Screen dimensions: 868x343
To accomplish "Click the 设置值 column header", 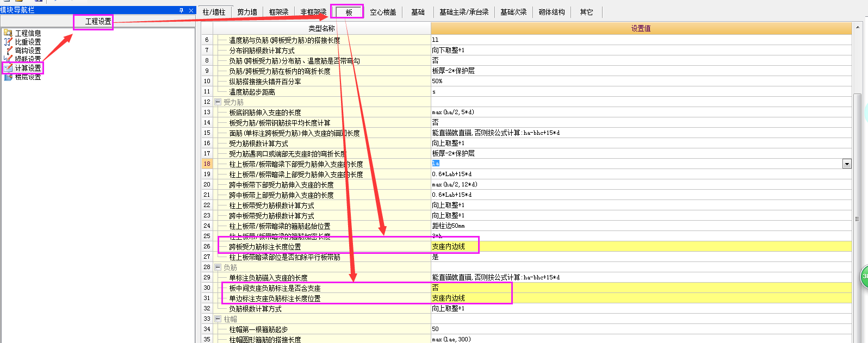I will [641, 28].
